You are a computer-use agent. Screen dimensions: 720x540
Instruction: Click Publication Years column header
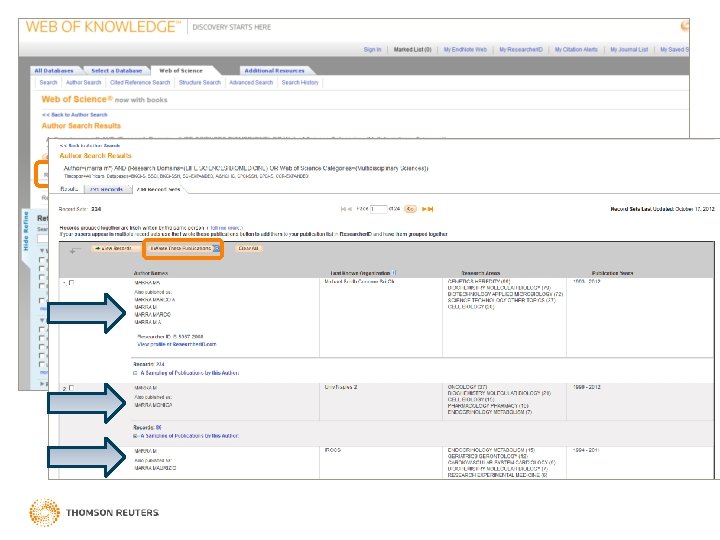click(613, 273)
